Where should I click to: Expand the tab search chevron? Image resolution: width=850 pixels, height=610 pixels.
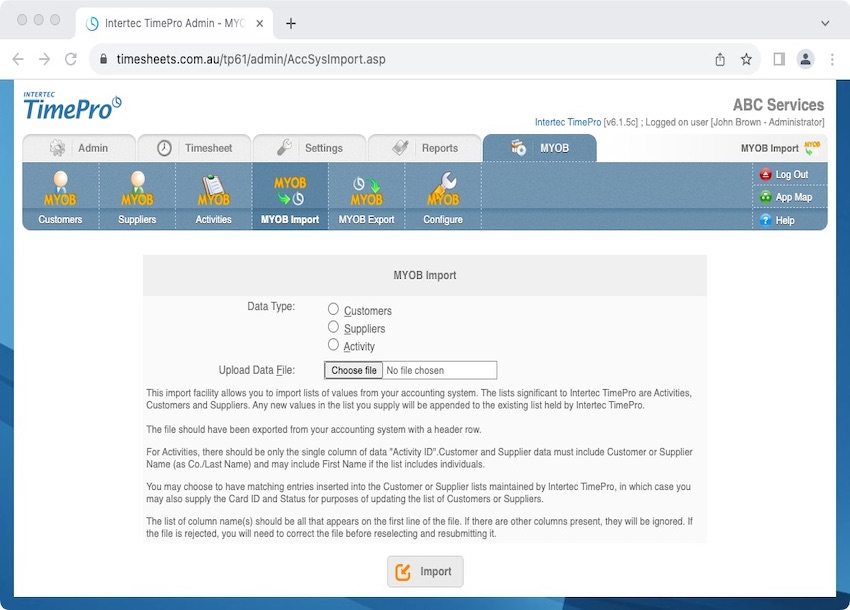tap(825, 23)
